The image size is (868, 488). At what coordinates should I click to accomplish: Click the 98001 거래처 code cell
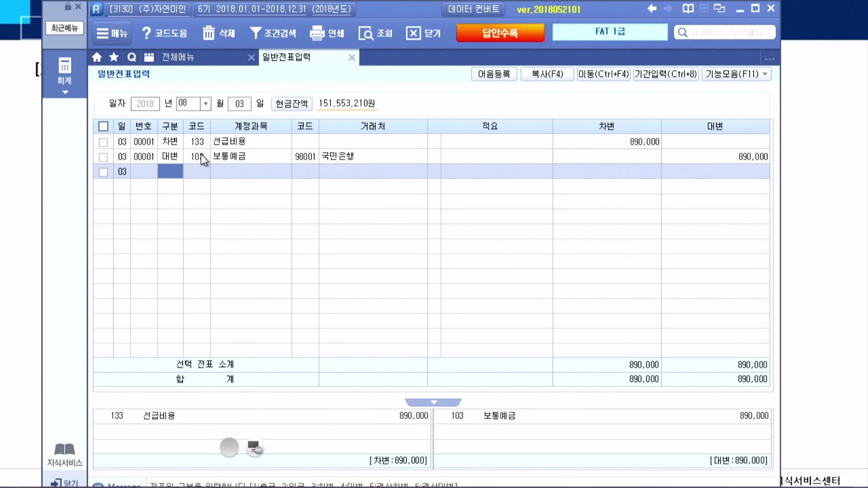coord(305,156)
